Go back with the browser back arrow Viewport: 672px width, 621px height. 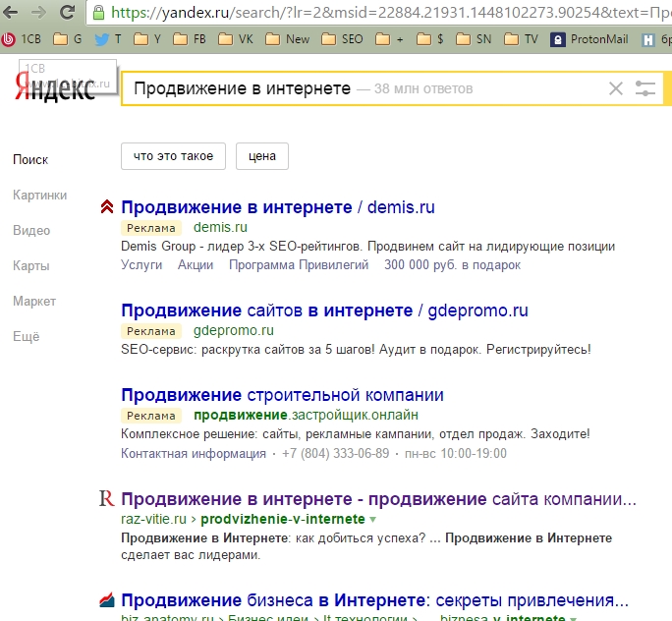pos(10,12)
